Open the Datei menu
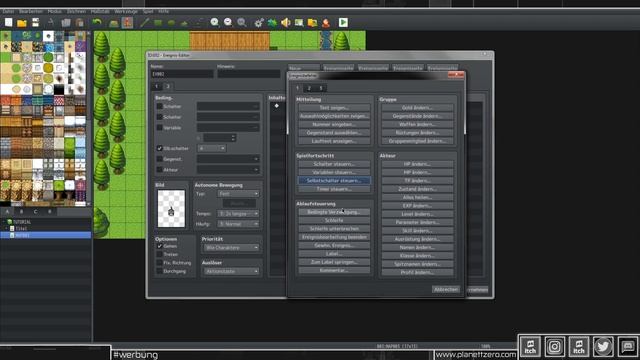 tap(8, 11)
